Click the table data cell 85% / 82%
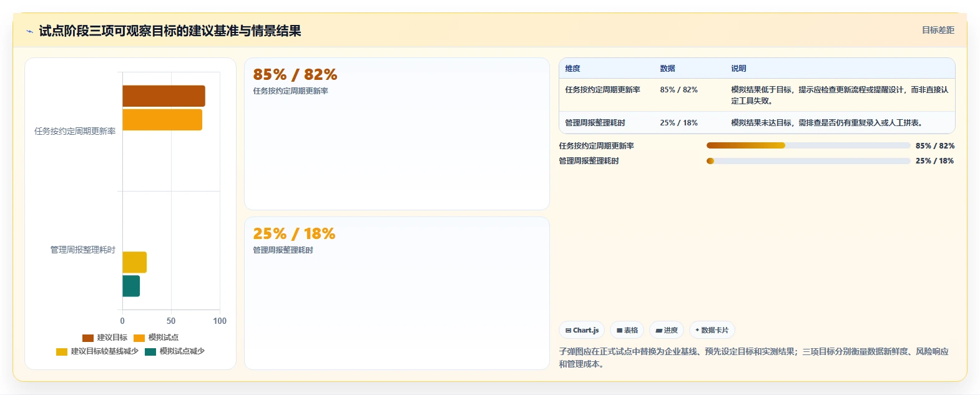Image resolution: width=980 pixels, height=395 pixels. tap(679, 90)
